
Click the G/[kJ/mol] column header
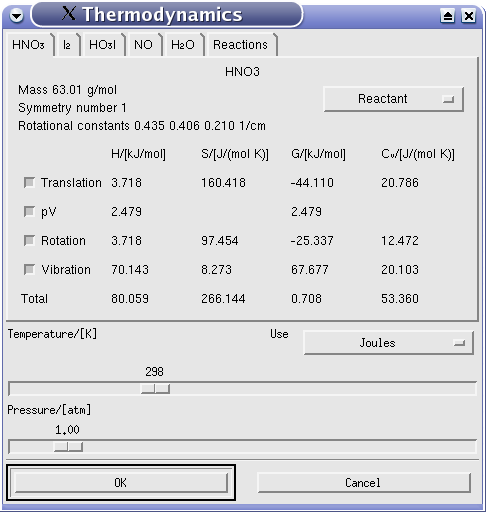click(318, 154)
